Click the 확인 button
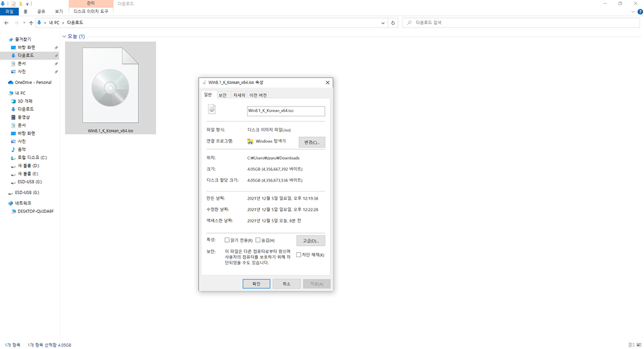The height and width of the screenshot is (349, 644). point(256,283)
